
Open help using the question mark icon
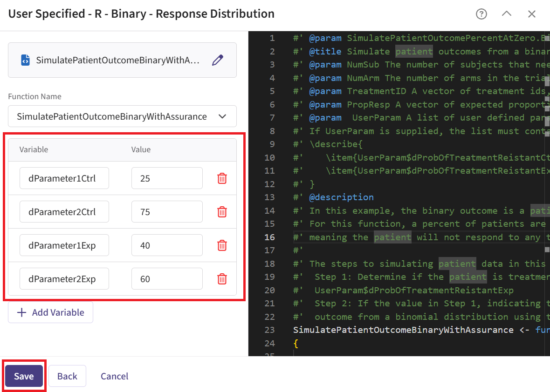click(481, 14)
